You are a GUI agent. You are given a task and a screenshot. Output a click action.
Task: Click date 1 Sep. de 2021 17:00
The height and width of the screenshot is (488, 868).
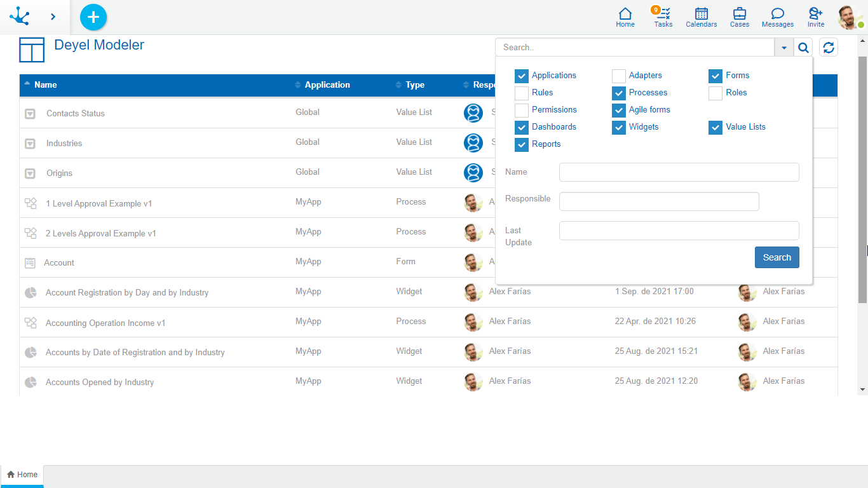[x=654, y=291]
